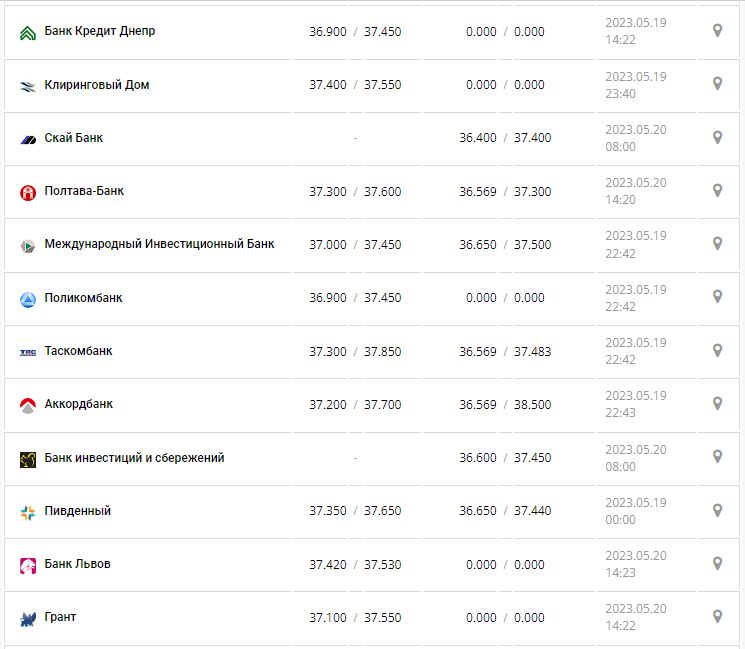Click the Банк инвестиций и сбережений name
Screen dimensions: 745x649
pos(134,458)
